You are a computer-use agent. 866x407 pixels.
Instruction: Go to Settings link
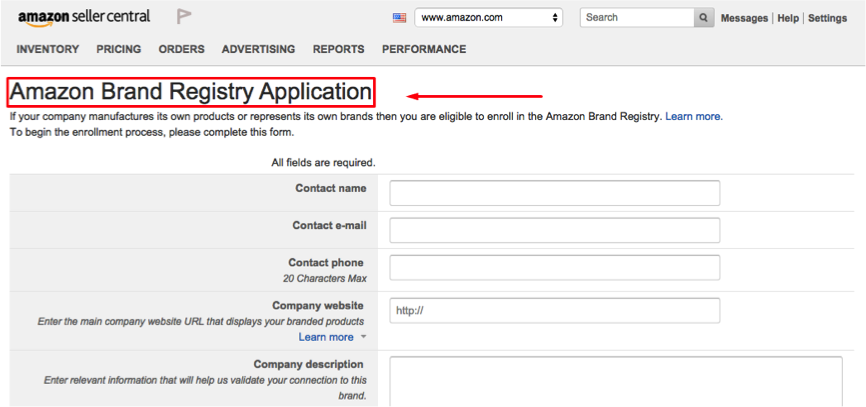pos(827,18)
